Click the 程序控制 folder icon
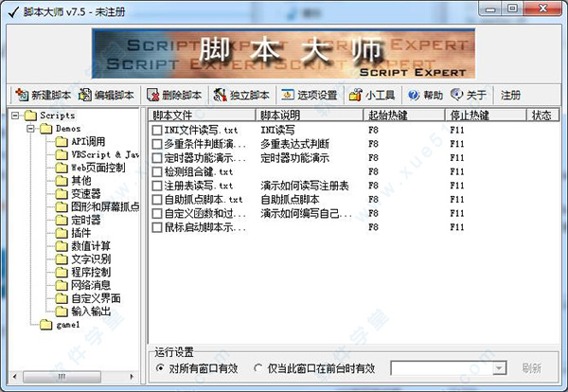Image resolution: width=568 pixels, height=392 pixels. [x=62, y=273]
